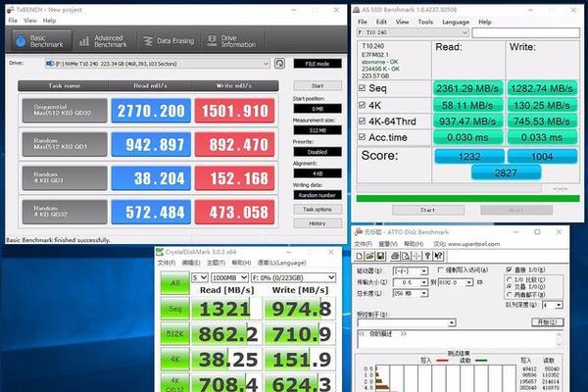Uncheck the Acc.time test checkbox

(362, 137)
